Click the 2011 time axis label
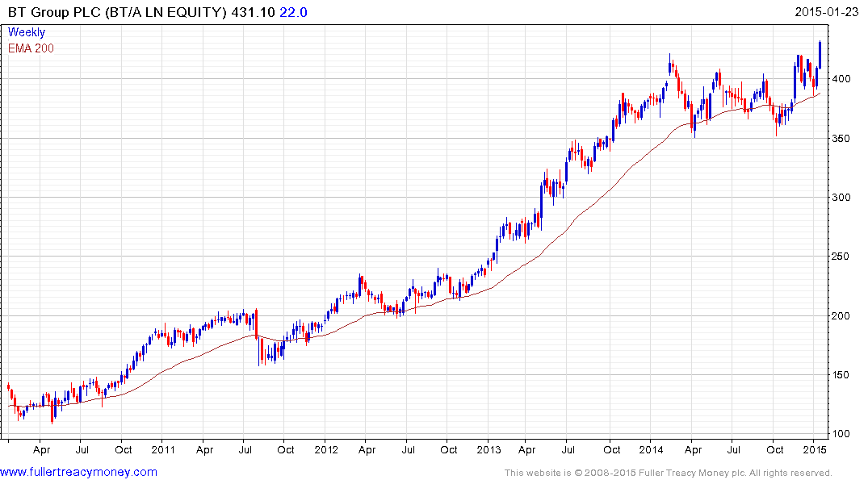 pos(163,449)
